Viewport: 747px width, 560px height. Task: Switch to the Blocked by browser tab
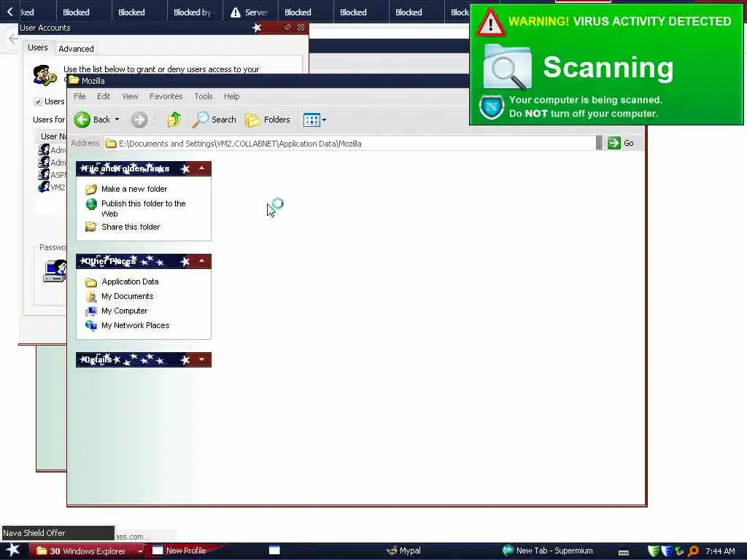point(195,12)
